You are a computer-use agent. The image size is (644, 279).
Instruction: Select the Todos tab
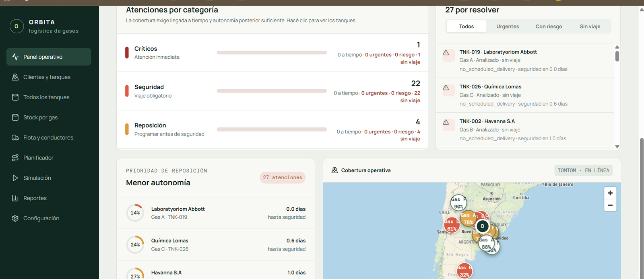coord(466,26)
